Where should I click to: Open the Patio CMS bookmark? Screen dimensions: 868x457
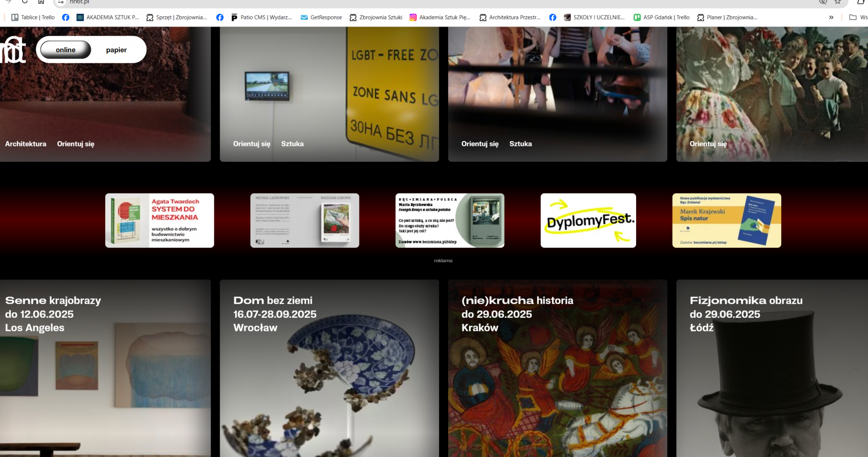click(261, 18)
